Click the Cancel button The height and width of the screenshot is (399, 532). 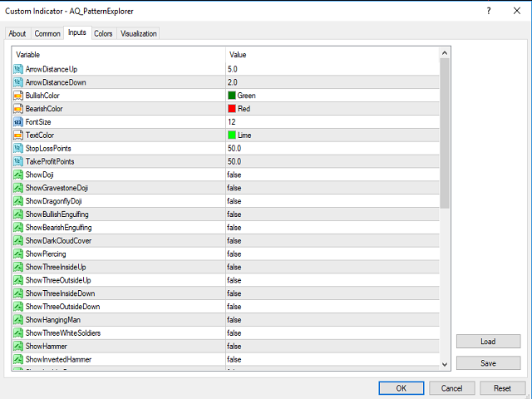(451, 388)
